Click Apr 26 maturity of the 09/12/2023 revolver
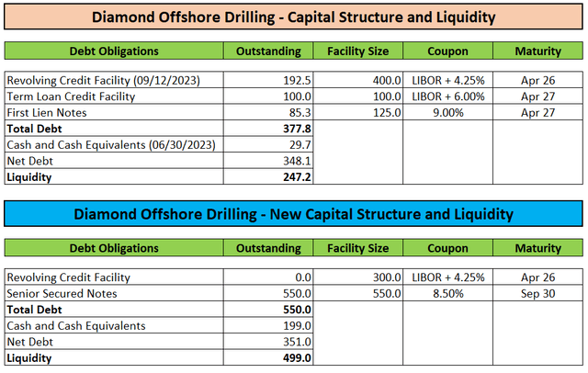Screen dimensions: 588x373 (537, 80)
